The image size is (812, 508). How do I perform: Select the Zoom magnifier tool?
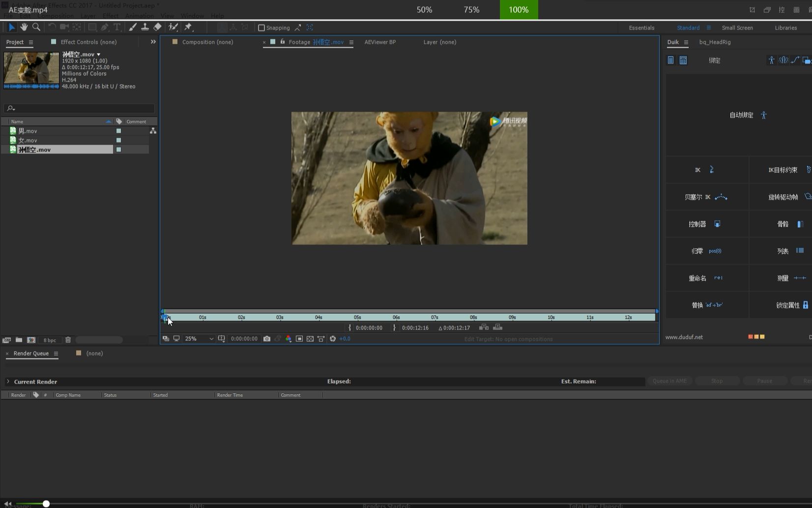point(36,28)
